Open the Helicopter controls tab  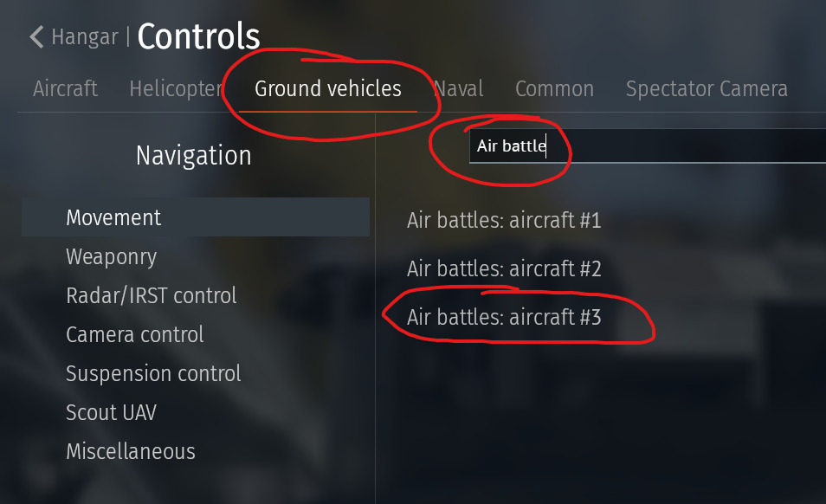click(177, 88)
